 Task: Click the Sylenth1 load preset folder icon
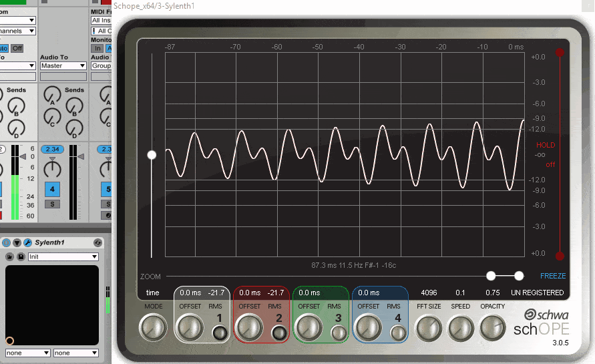point(9,257)
